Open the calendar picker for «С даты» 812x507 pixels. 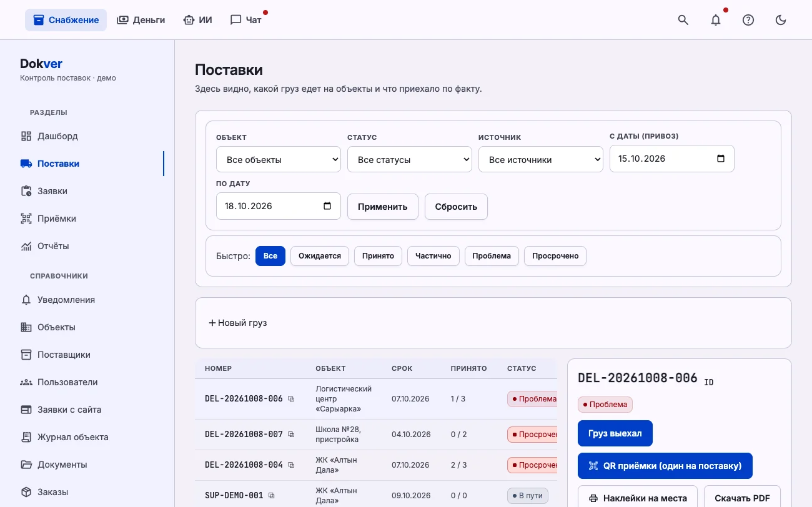coord(721,159)
